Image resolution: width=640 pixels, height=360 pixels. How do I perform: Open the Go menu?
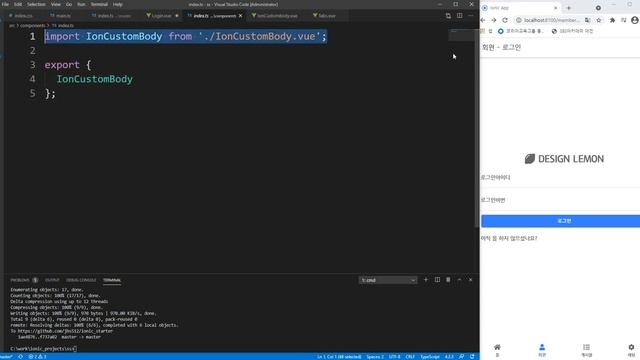(69, 4)
